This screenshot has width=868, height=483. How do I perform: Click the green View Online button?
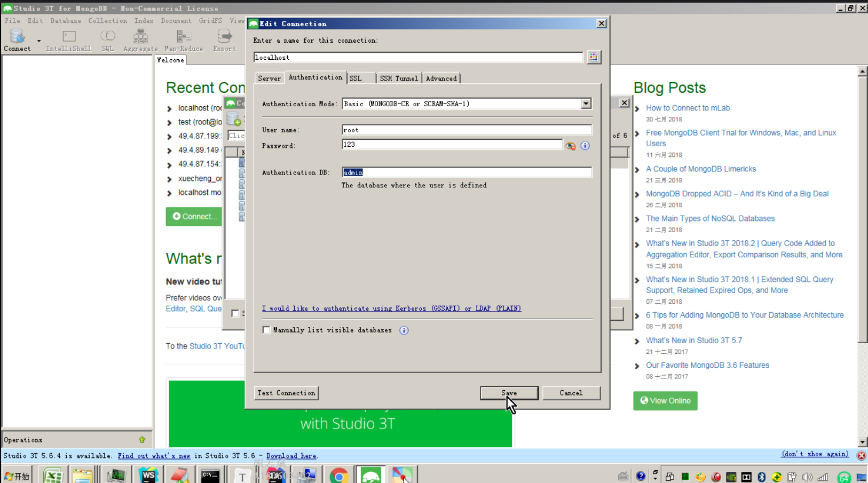click(x=665, y=401)
